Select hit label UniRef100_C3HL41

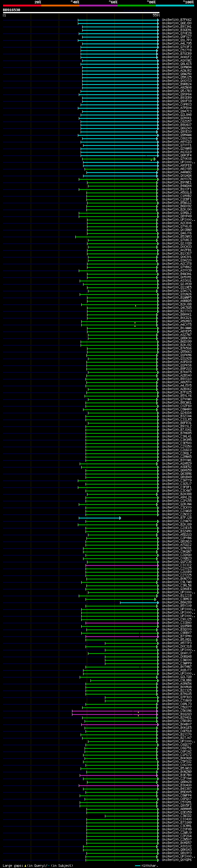click(177, 437)
